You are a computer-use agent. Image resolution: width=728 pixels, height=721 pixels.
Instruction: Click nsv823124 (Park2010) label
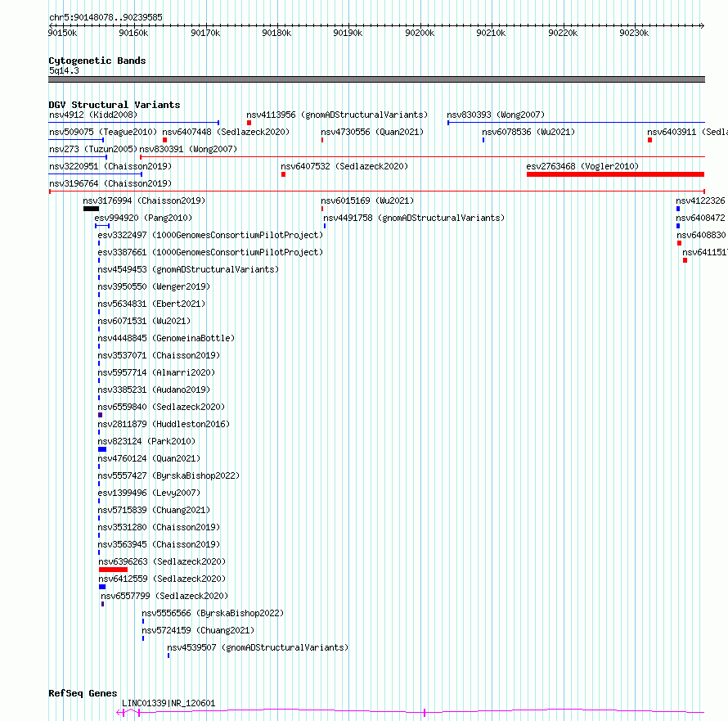146,441
